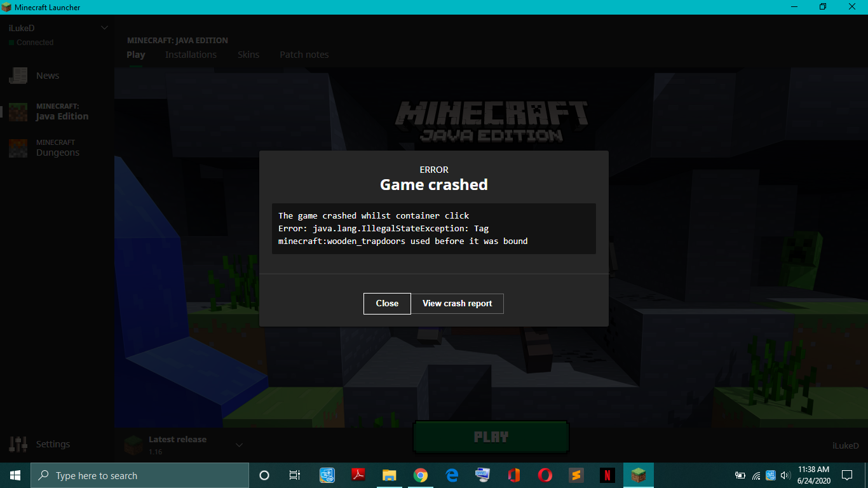
Task: Click the 'Error: java.lang.IllegalStateException: Tag' line
Action: click(x=383, y=229)
